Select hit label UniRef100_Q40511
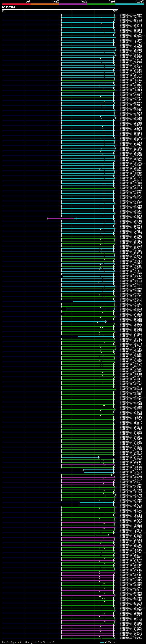Screen dimensions: 146x644 pyautogui.click(x=131, y=334)
